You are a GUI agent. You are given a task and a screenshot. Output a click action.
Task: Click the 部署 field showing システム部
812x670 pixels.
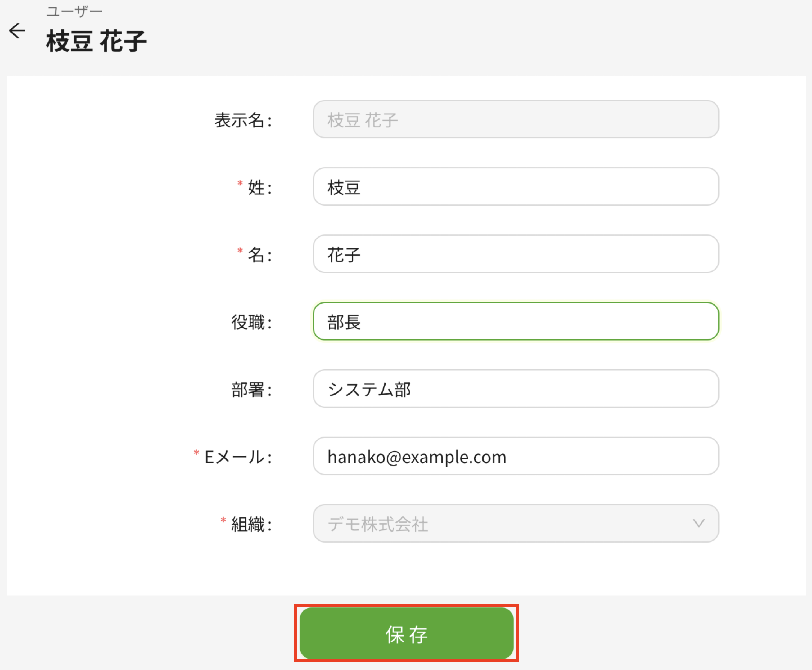tap(516, 389)
